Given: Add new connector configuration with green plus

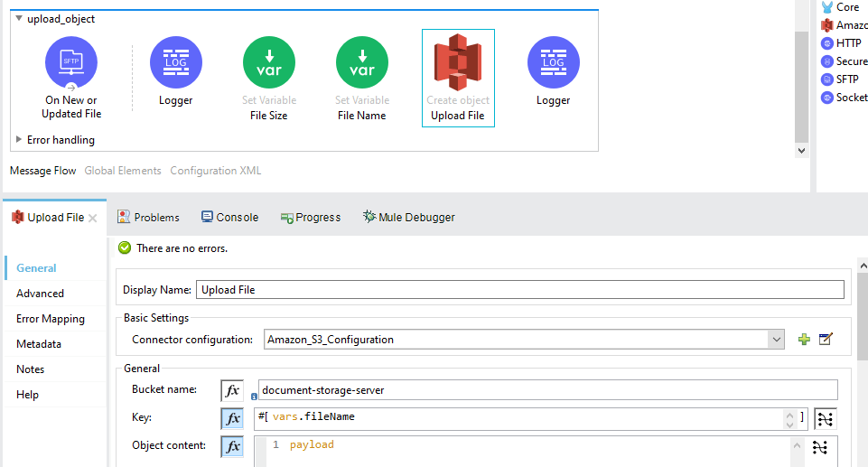Looking at the screenshot, I should click(x=805, y=339).
